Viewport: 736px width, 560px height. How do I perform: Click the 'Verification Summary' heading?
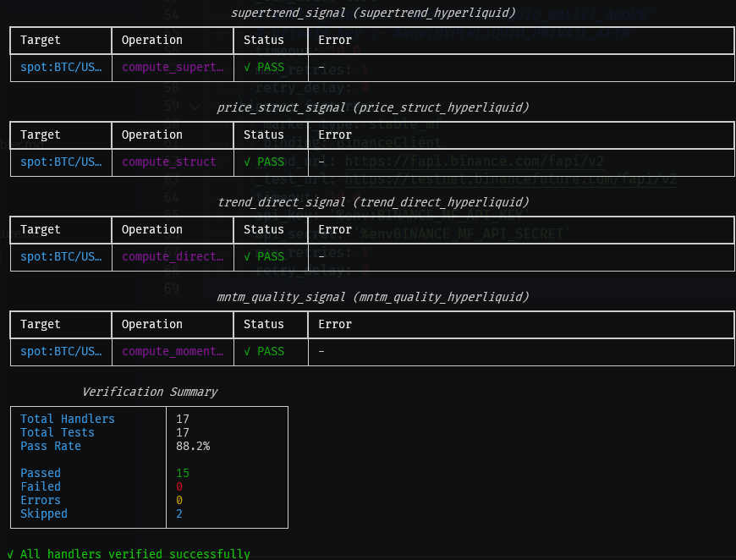(150, 392)
